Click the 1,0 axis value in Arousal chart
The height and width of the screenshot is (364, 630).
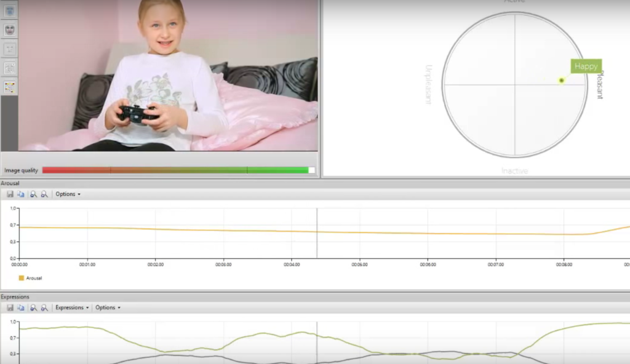pos(13,208)
